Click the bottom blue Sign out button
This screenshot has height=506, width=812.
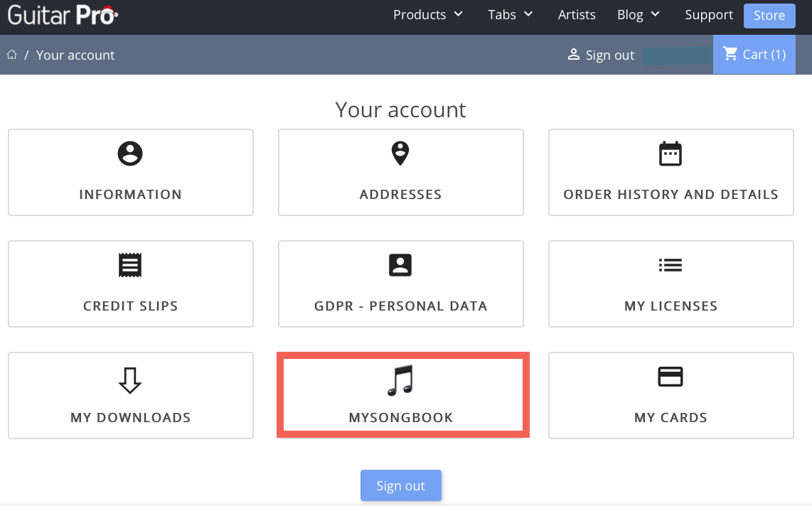[x=401, y=485]
